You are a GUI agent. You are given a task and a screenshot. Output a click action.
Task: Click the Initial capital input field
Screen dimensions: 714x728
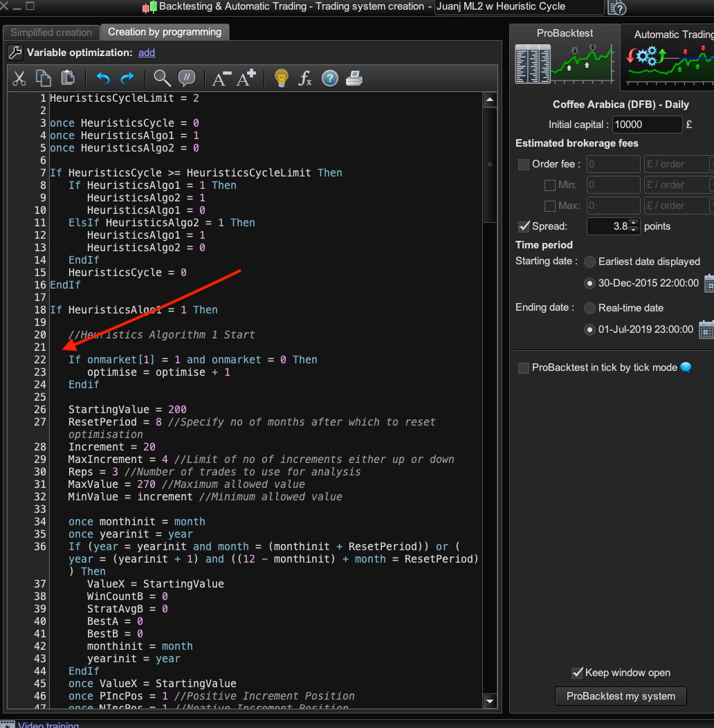pyautogui.click(x=647, y=125)
